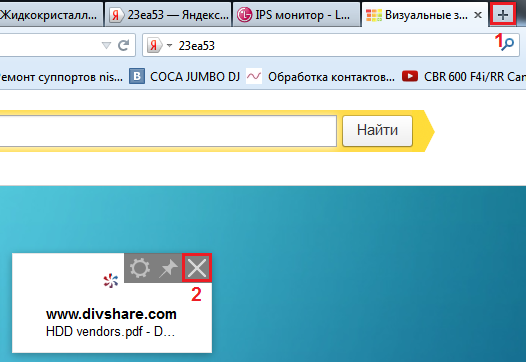This screenshot has height=362, width=526.
Task: Reload the page with refresh arrow
Action: 123,45
